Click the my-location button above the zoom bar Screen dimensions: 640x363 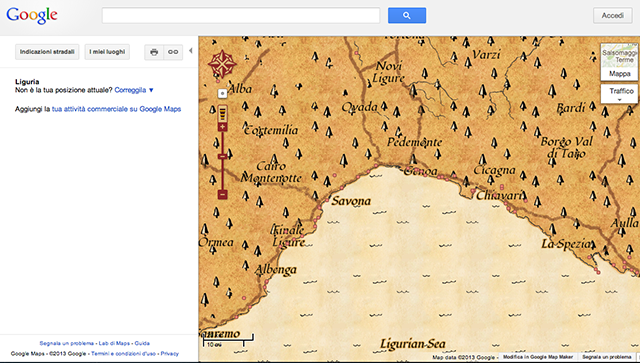click(222, 94)
